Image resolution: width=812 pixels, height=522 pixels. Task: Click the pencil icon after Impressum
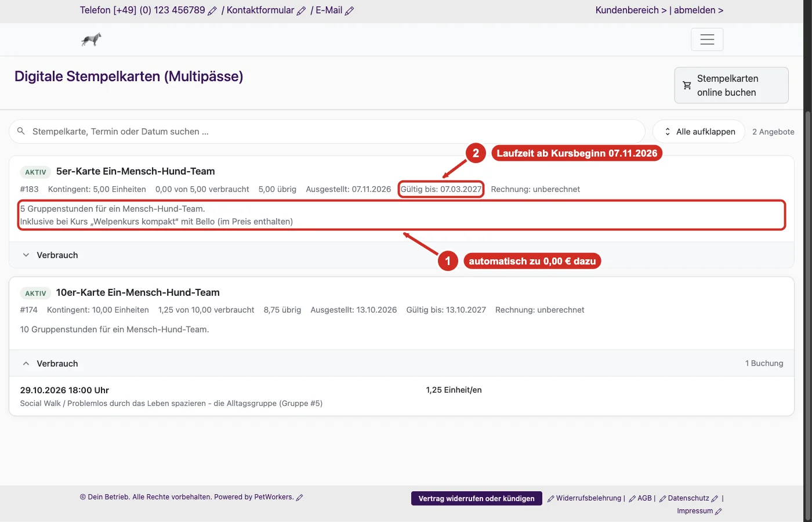(719, 512)
